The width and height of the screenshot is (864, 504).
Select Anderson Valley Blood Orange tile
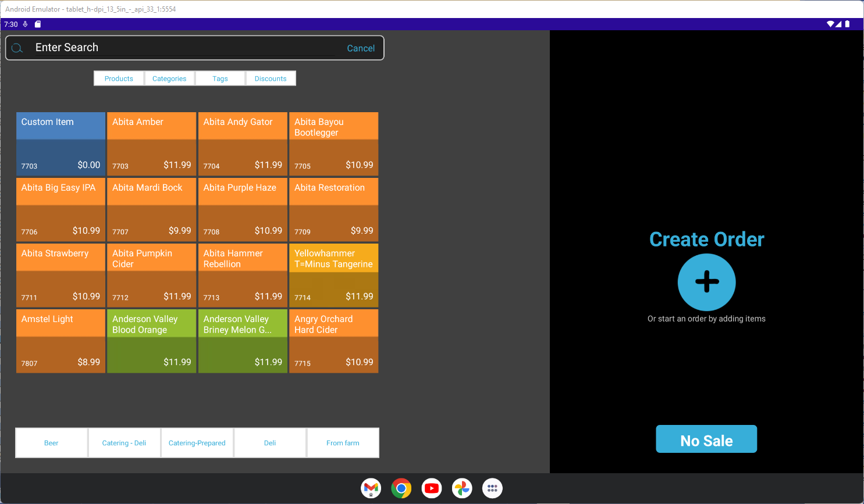tap(152, 341)
